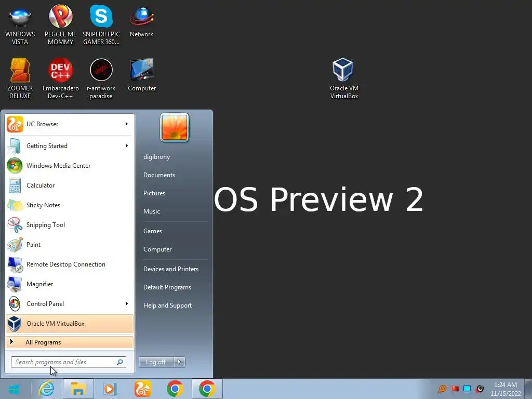This screenshot has height=399, width=532.
Task: Open Music from the Start menu
Action: [152, 211]
